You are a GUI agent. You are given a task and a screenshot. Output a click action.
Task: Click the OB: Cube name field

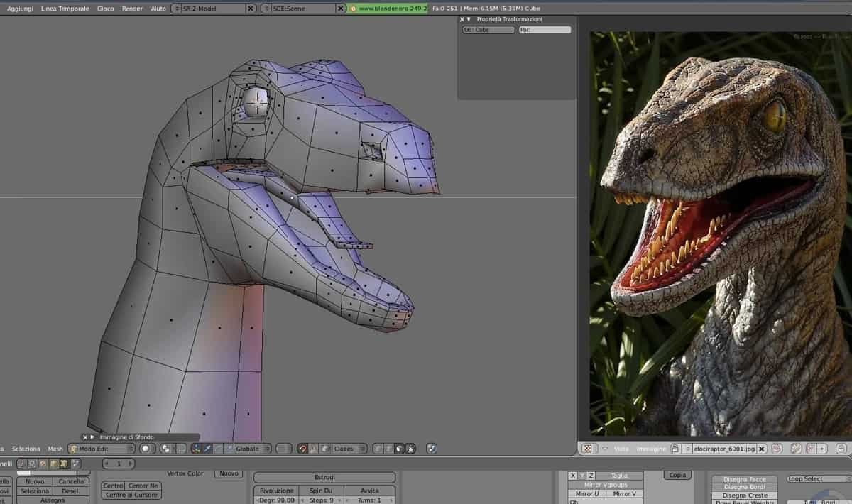click(x=488, y=30)
